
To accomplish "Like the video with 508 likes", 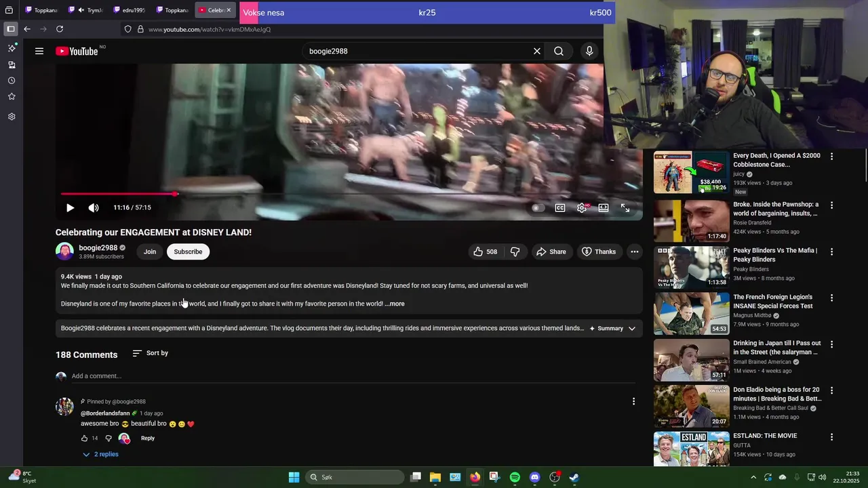I will 486,251.
